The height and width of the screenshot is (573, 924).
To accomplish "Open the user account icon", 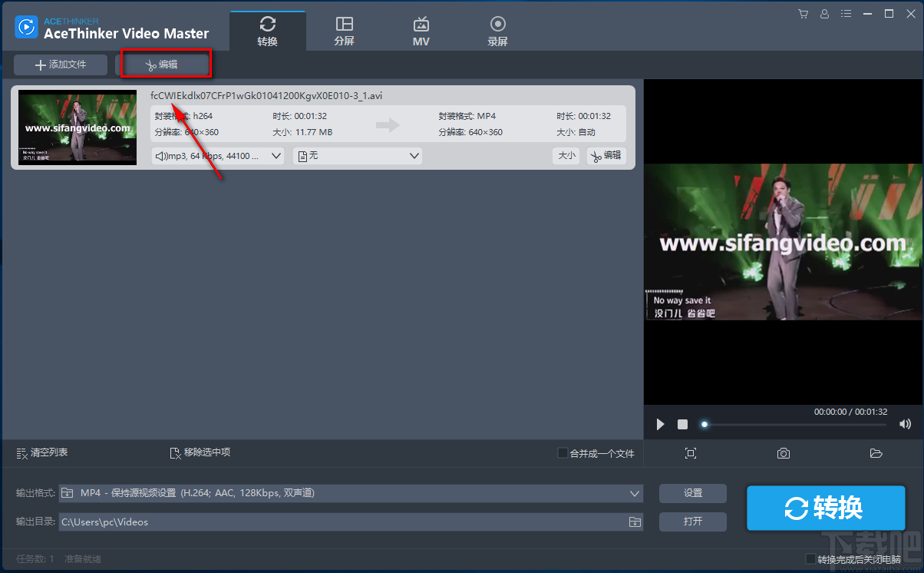I will (x=824, y=13).
